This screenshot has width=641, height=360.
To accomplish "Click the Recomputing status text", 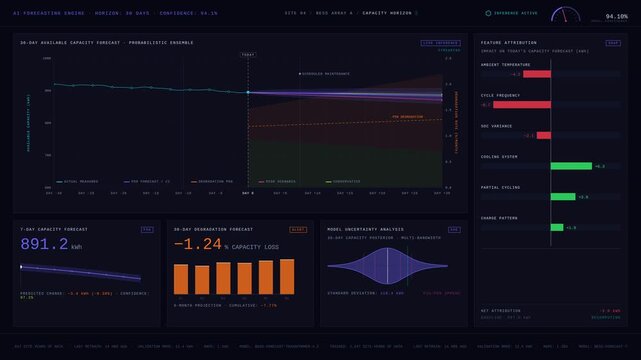I will click(605, 317).
